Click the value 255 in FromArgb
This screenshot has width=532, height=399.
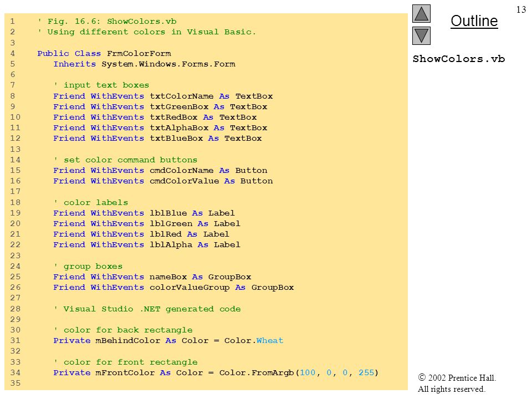tap(366, 372)
